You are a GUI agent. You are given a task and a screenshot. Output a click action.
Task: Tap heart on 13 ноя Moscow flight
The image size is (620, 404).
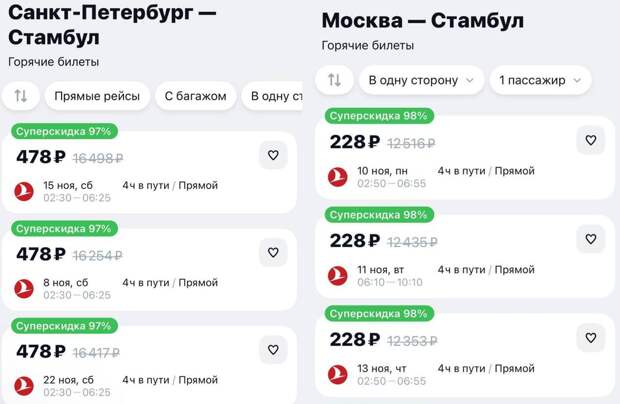[x=590, y=338]
